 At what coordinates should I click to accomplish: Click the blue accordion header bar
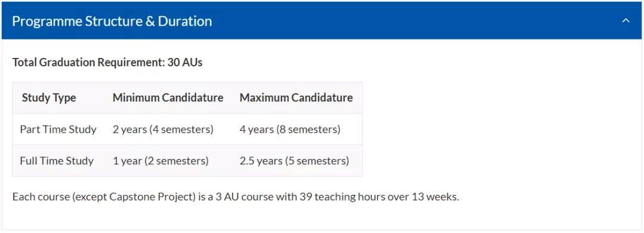[x=321, y=20]
